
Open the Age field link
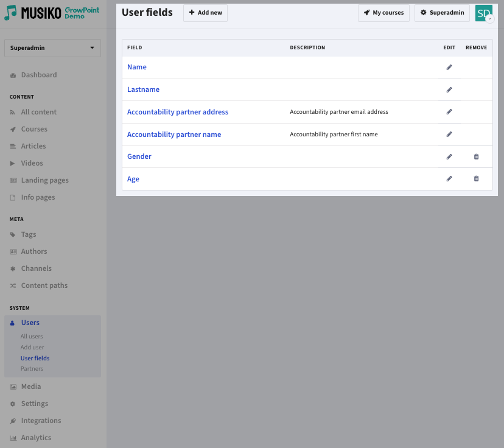133,179
